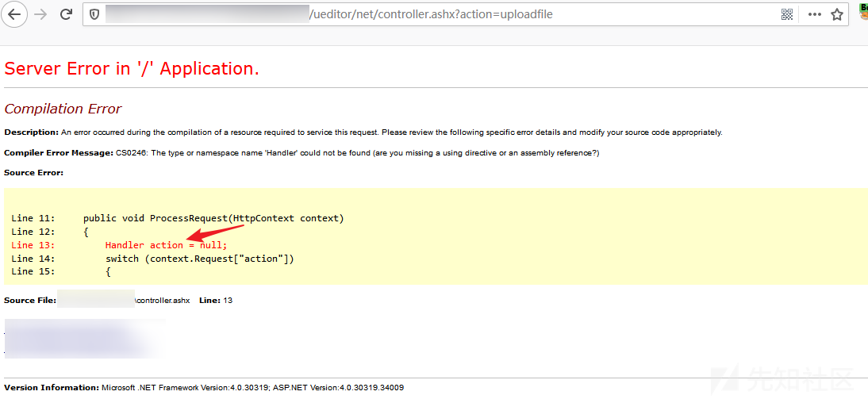This screenshot has height=399, width=868.
Task: Go back to the previous page
Action: tap(13, 14)
